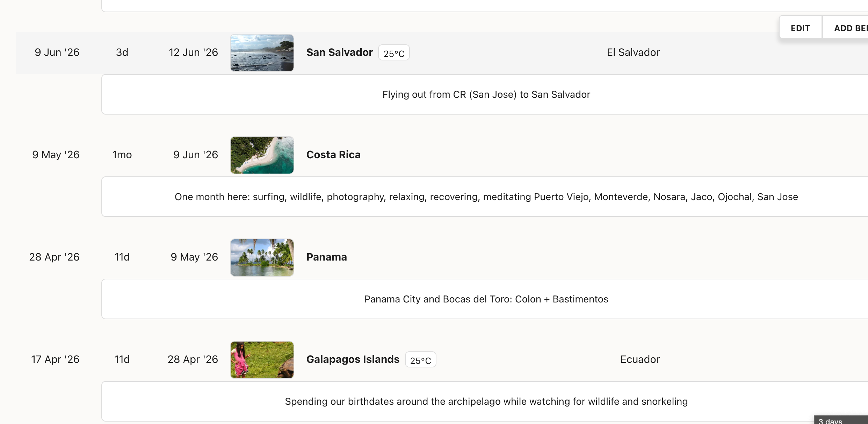Open the Costa Rica aerial beach thumbnail

262,155
